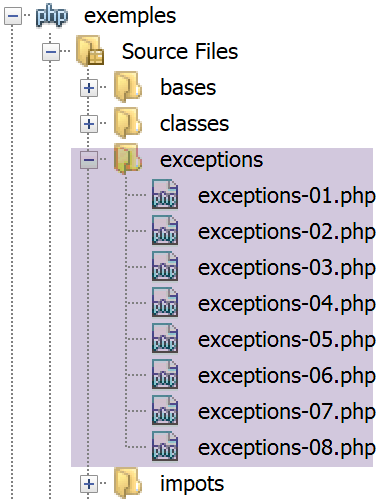Click the php file icon of exceptions-02.php
The width and height of the screenshot is (386, 501).
[165, 230]
